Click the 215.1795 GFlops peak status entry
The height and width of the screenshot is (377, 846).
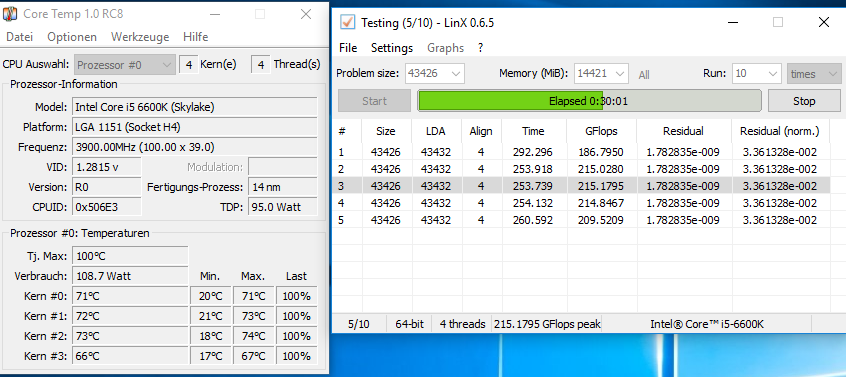click(x=547, y=324)
